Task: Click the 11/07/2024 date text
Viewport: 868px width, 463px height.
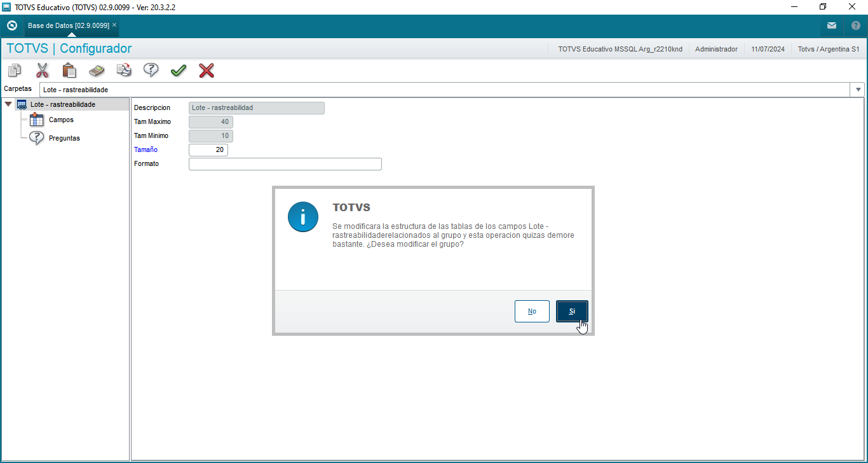Action: (768, 49)
